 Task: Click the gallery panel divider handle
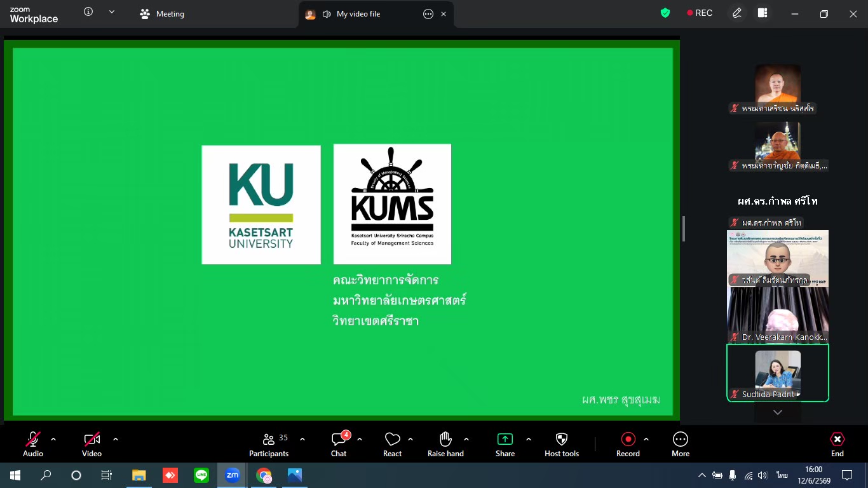[x=684, y=229]
